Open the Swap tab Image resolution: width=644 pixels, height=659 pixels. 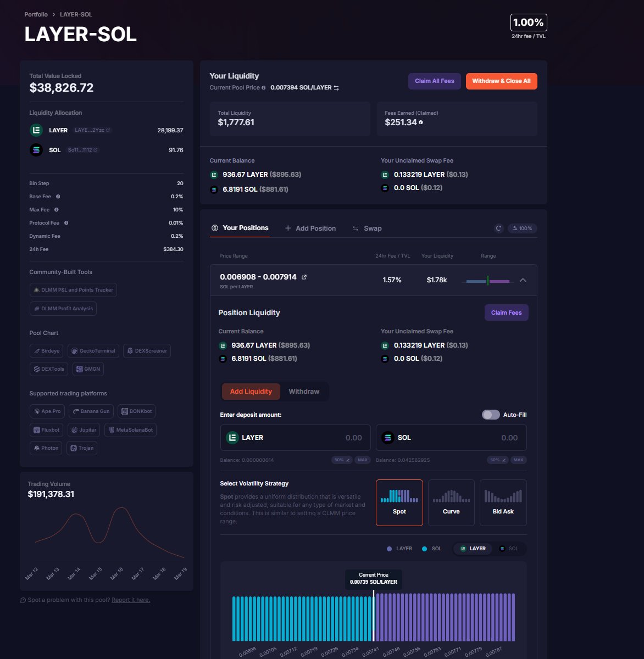pyautogui.click(x=367, y=228)
